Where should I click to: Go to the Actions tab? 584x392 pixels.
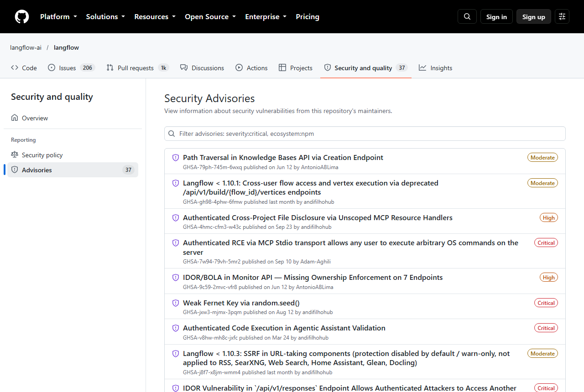point(251,68)
